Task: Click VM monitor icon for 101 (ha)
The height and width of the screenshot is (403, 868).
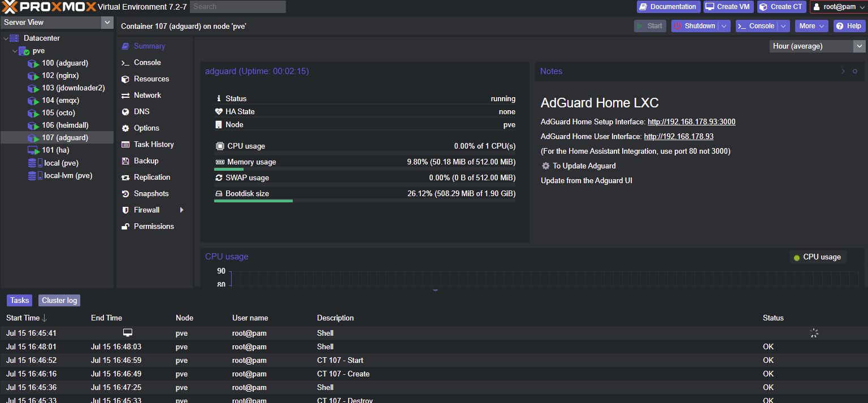Action: pos(33,150)
